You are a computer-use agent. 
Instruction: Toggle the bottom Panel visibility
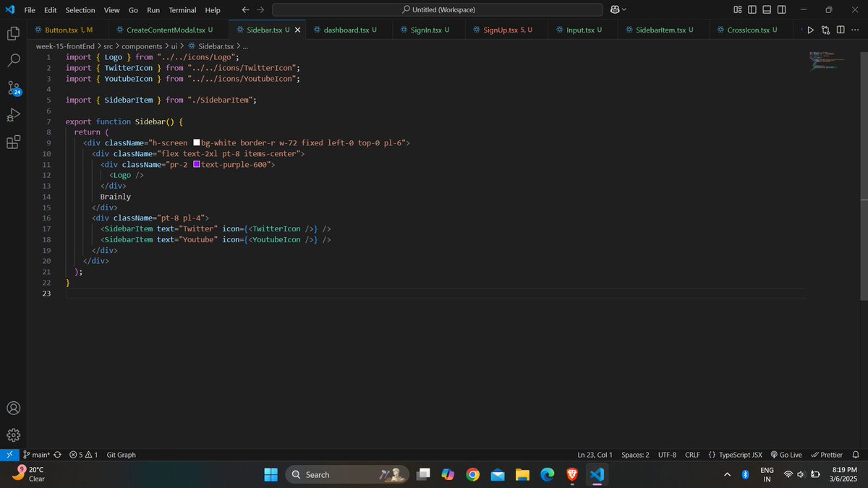click(767, 9)
